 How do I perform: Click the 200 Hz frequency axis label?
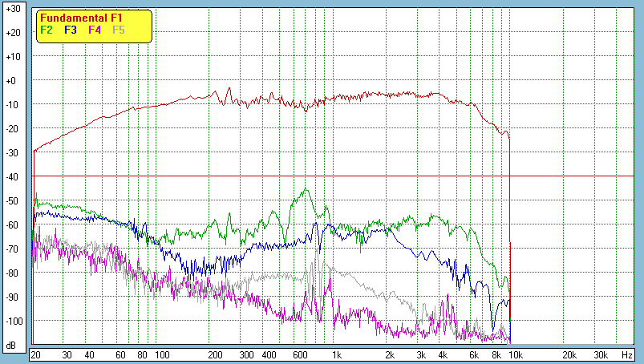pos(215,354)
